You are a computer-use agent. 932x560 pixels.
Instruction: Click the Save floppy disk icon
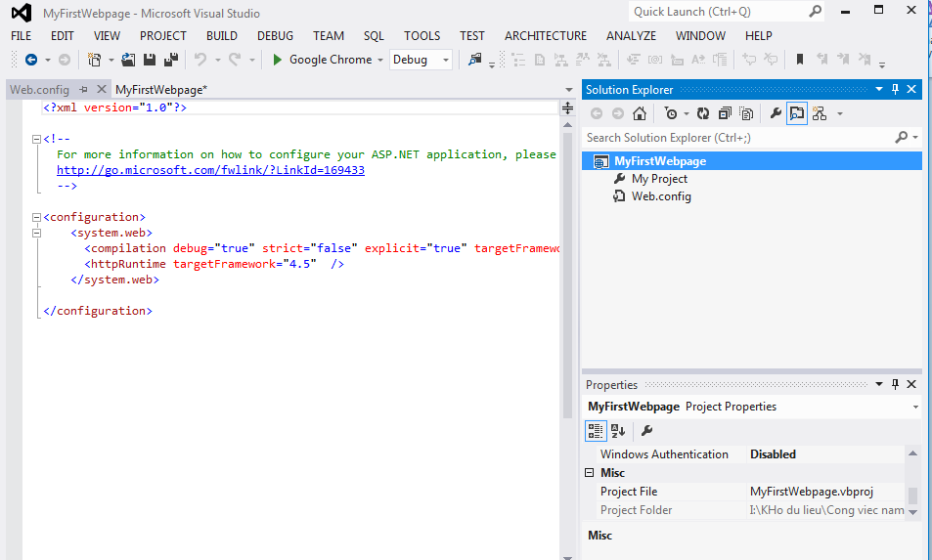pyautogui.click(x=150, y=60)
